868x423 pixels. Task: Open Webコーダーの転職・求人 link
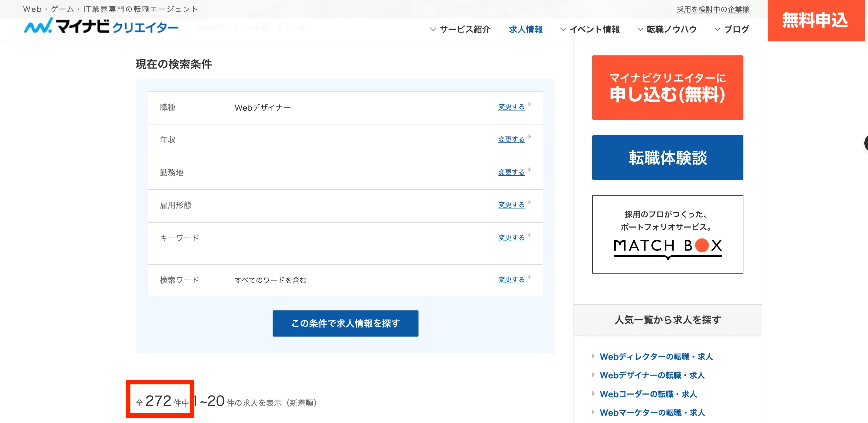pyautogui.click(x=648, y=394)
